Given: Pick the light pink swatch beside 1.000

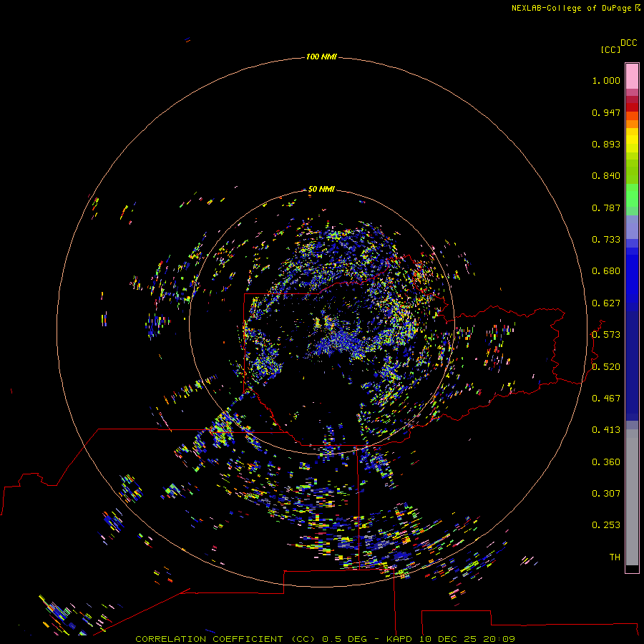Looking at the screenshot, I should pos(632,77).
